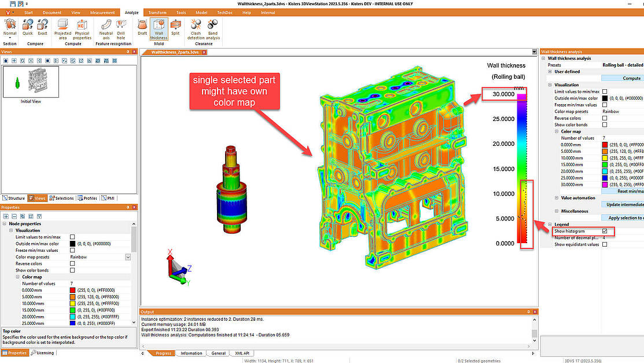Open the Transform ribbon tab

(157, 13)
